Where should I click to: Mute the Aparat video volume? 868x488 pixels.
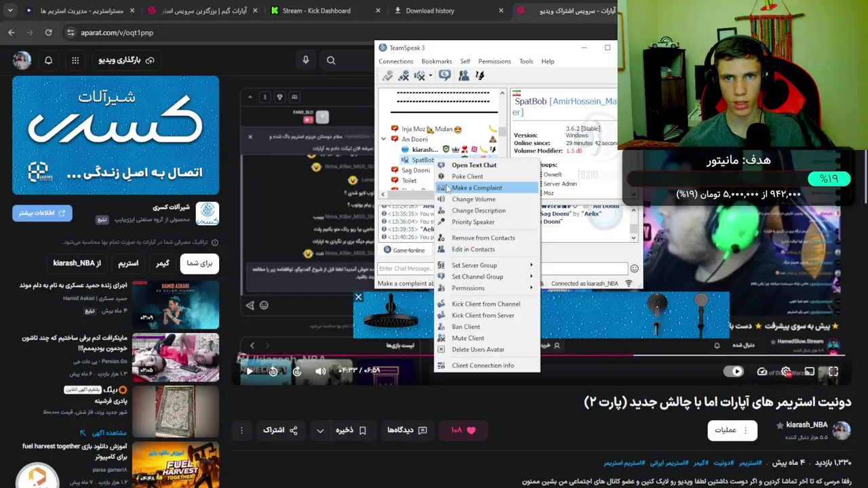tap(321, 371)
